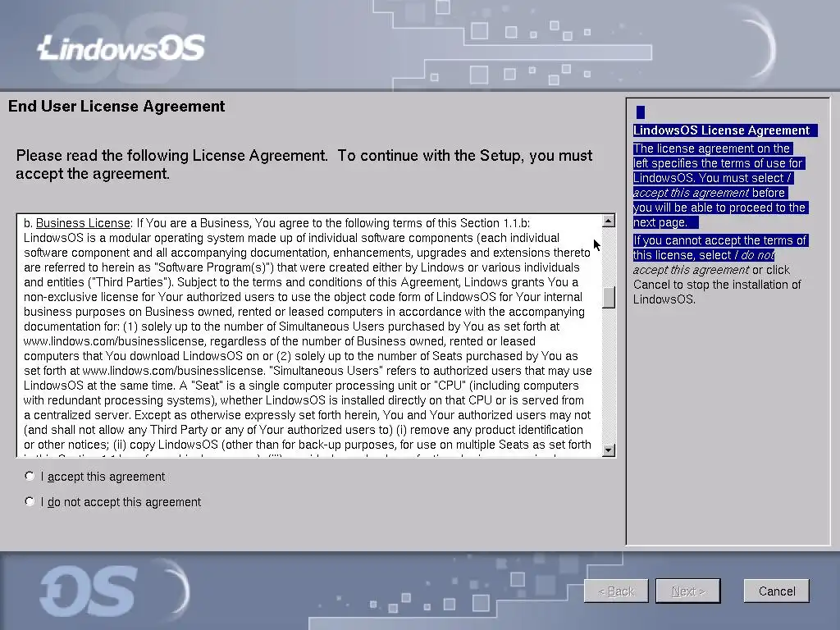Click the scrollbar track below the thumb
840x630 pixels.
tap(608, 375)
